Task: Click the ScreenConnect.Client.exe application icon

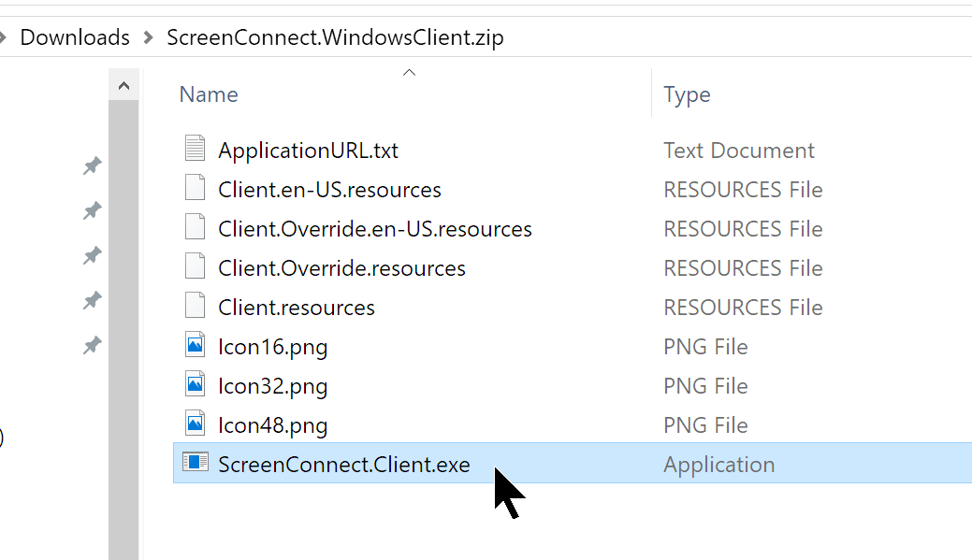Action: tap(196, 462)
